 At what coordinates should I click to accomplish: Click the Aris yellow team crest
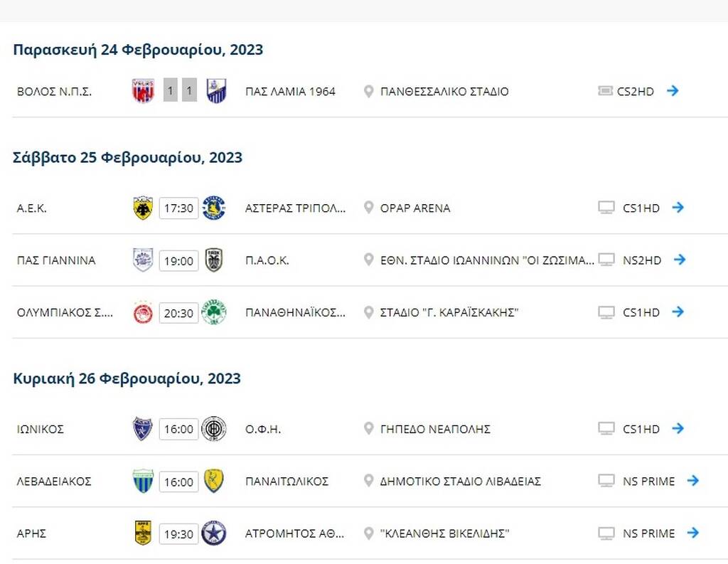click(x=143, y=533)
